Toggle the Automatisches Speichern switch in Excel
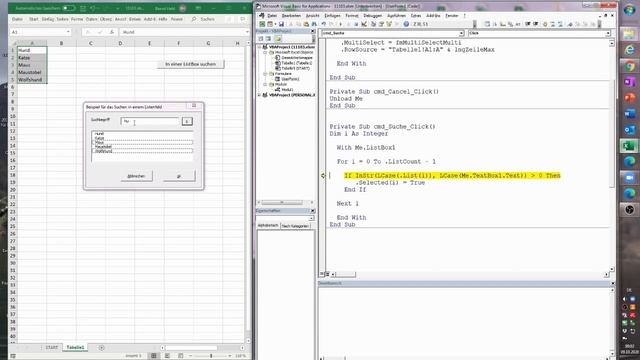Screen dimensions: 640x360 [x=69, y=8]
